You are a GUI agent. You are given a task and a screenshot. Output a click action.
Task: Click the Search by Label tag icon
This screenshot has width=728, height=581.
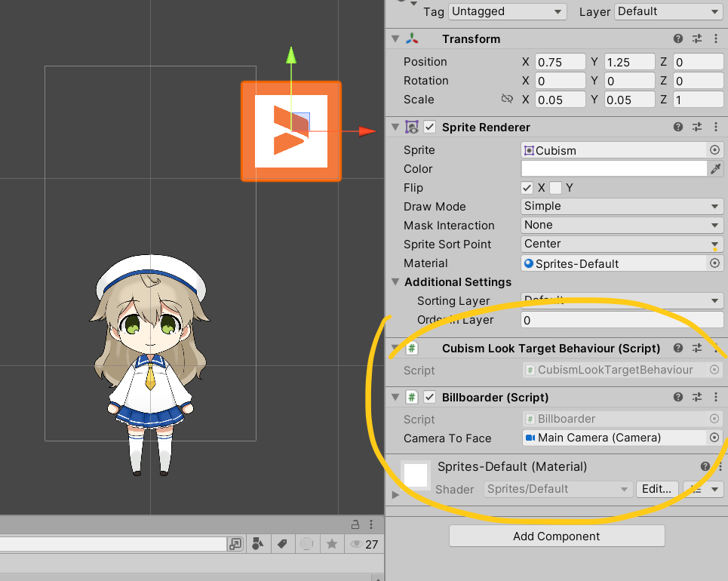coord(282,544)
